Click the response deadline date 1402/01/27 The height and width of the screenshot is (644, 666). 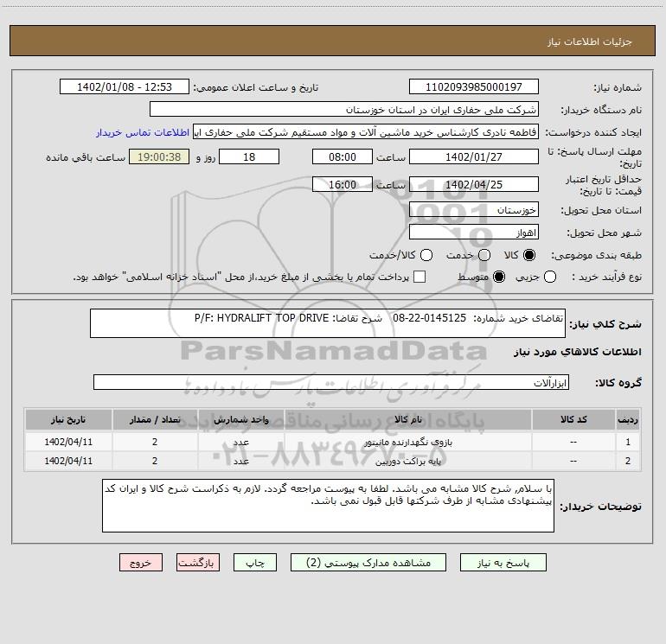[474, 156]
